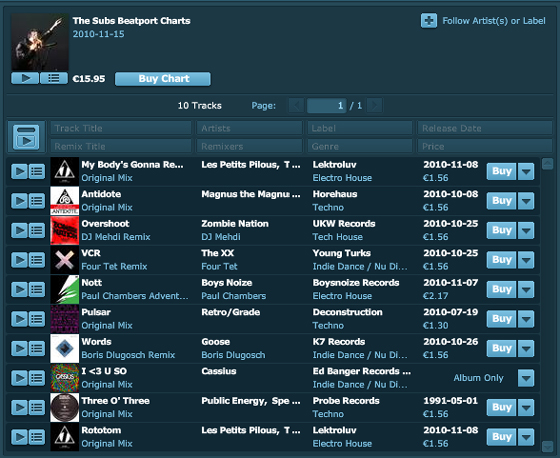
Task: Open the Four Tet remixer link
Action: click(x=219, y=267)
